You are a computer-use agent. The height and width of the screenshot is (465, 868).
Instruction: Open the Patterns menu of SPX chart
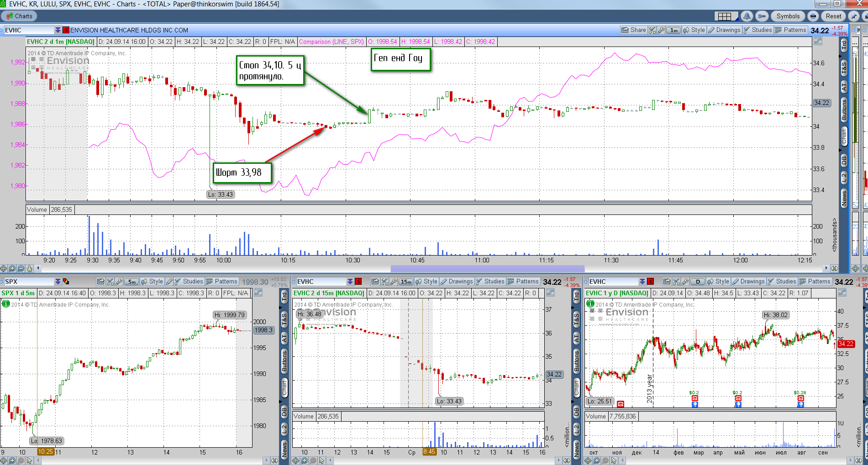click(222, 282)
